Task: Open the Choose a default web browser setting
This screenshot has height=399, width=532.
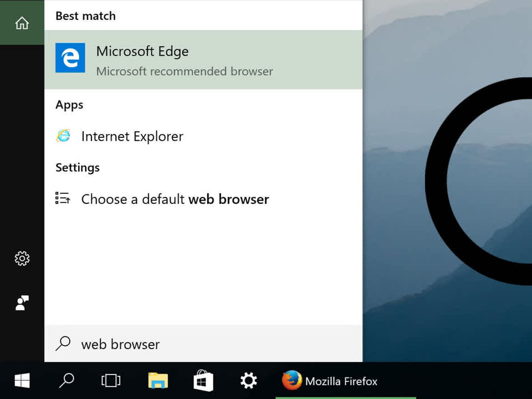Action: pos(175,199)
